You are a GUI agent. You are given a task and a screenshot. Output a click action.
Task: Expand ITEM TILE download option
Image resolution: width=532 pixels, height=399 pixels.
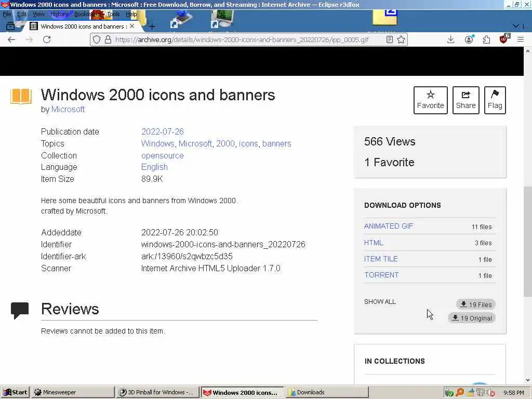point(381,259)
